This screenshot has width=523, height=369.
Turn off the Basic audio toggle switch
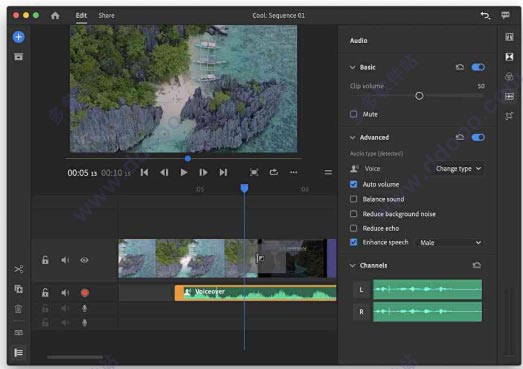[478, 67]
